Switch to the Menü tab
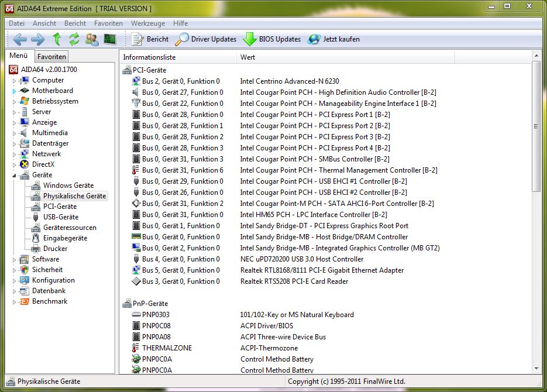Viewport: 547px width, 392px height. pos(19,56)
